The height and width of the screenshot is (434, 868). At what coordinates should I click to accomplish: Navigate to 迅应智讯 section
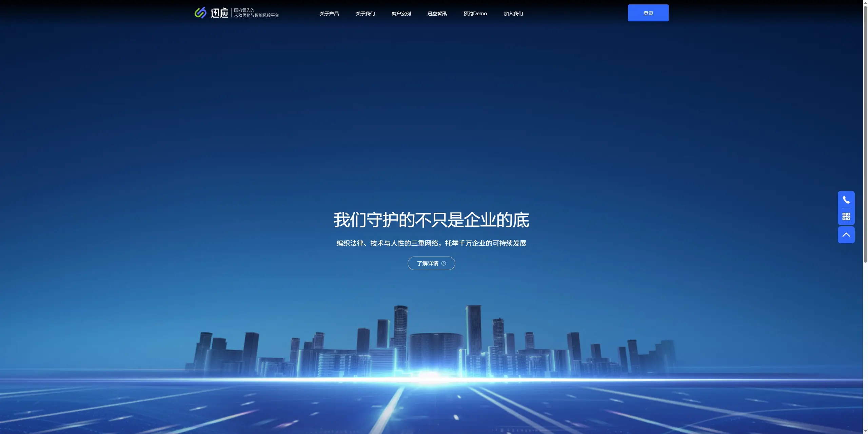[437, 14]
